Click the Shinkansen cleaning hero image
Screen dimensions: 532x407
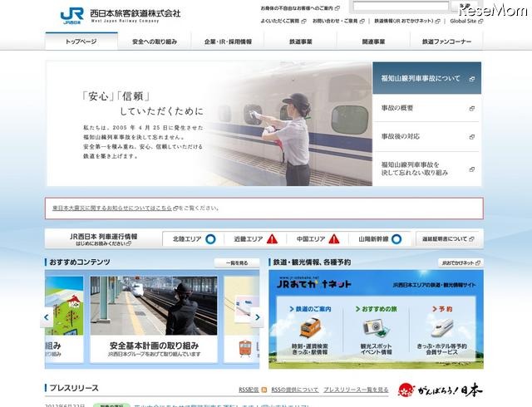coord(287,124)
